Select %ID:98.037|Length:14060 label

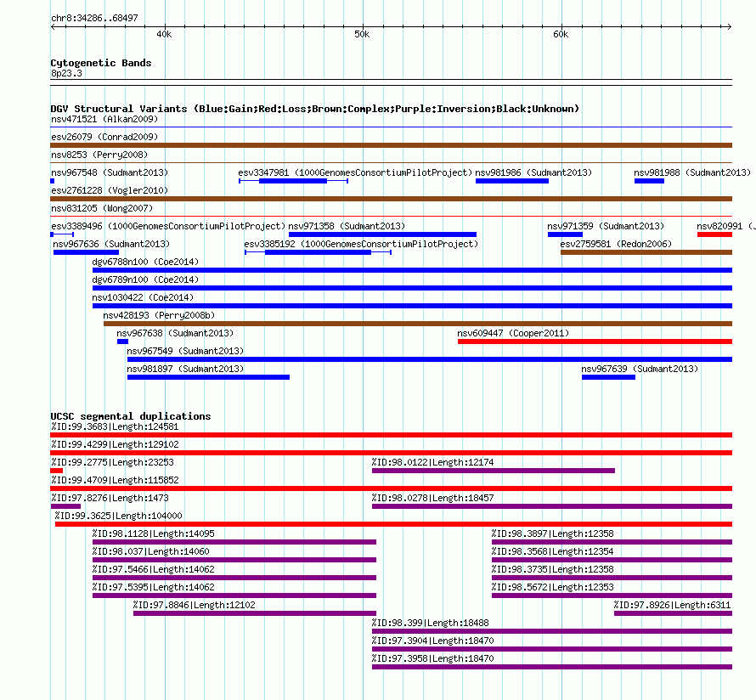151,551
